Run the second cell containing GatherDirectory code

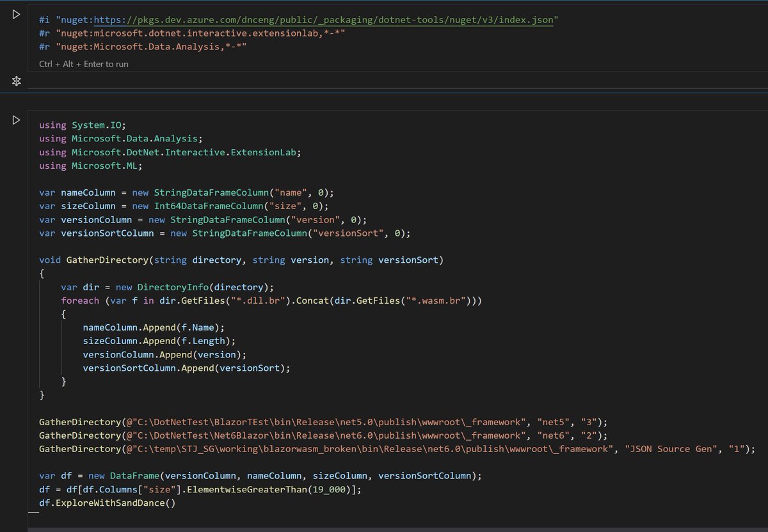pos(17,120)
